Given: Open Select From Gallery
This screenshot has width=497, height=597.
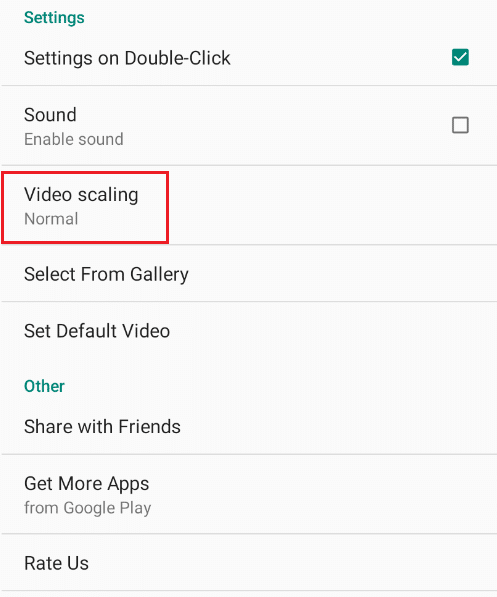Looking at the screenshot, I should [x=248, y=274].
